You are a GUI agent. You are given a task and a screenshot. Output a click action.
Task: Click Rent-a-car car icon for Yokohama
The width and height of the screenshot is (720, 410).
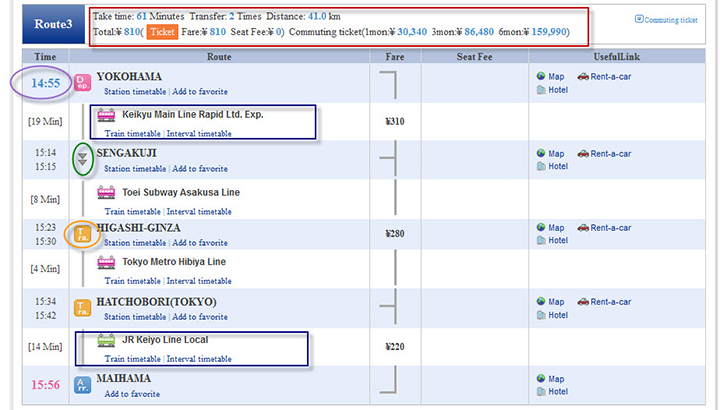click(x=583, y=76)
